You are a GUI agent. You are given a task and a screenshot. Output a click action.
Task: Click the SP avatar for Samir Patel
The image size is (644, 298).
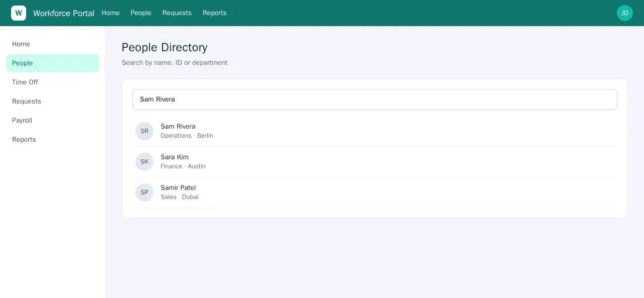click(x=144, y=192)
